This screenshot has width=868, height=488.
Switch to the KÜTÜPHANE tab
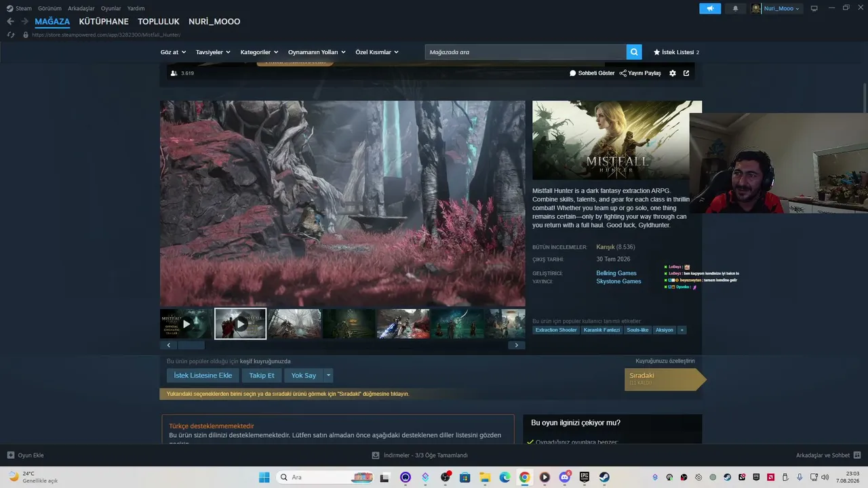[104, 22]
